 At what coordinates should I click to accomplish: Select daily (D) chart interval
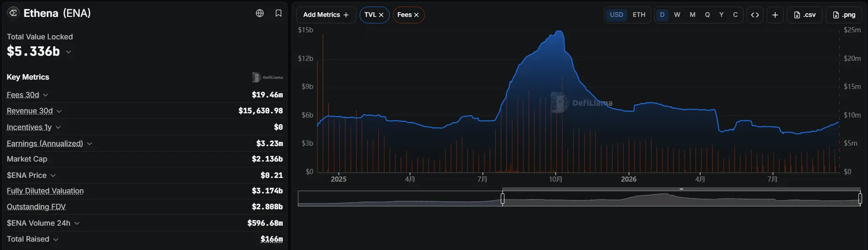coord(662,15)
